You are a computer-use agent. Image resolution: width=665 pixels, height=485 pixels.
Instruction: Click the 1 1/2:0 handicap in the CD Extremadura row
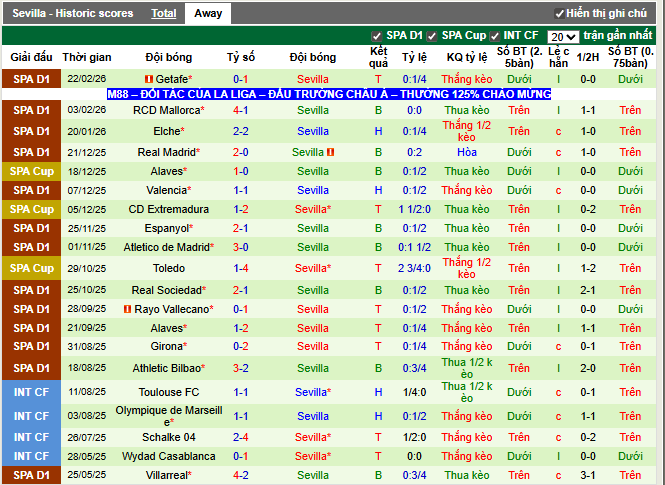click(x=414, y=209)
